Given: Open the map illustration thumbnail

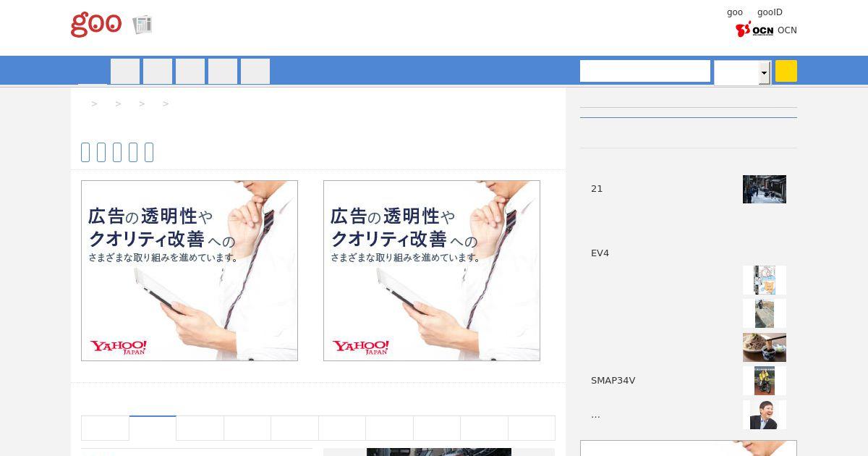Looking at the screenshot, I should (x=765, y=280).
